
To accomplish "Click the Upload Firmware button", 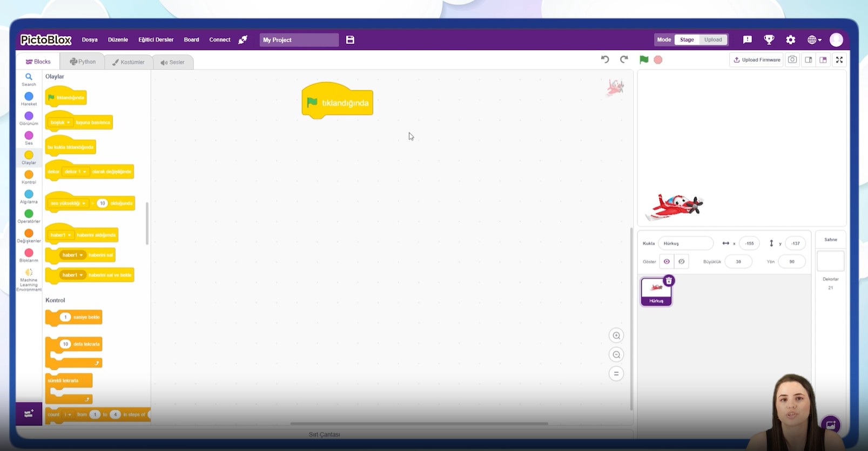I will tap(757, 60).
